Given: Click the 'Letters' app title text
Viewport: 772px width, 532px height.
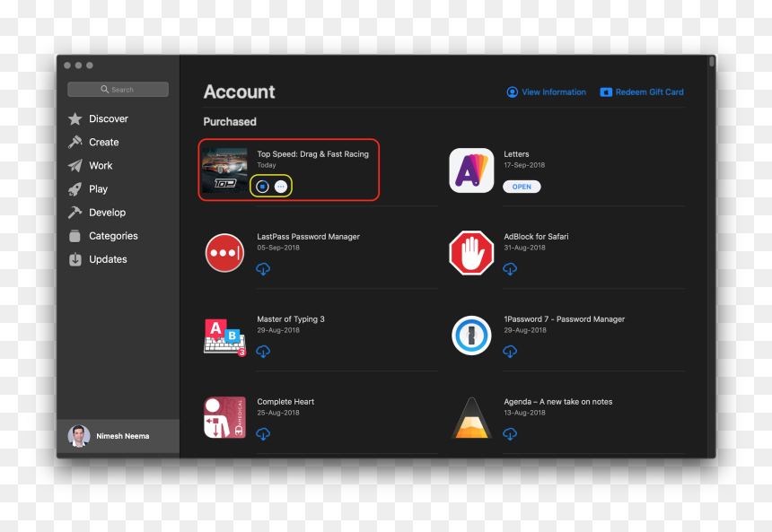Looking at the screenshot, I should click(516, 154).
